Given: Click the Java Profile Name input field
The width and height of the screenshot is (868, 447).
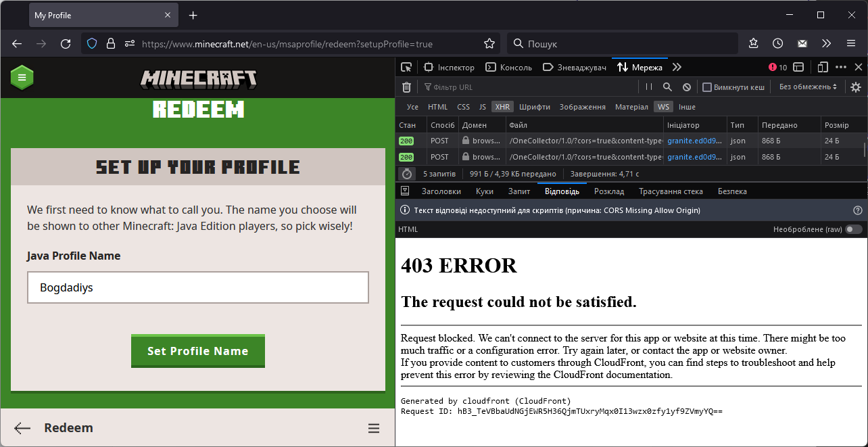Looking at the screenshot, I should point(198,287).
